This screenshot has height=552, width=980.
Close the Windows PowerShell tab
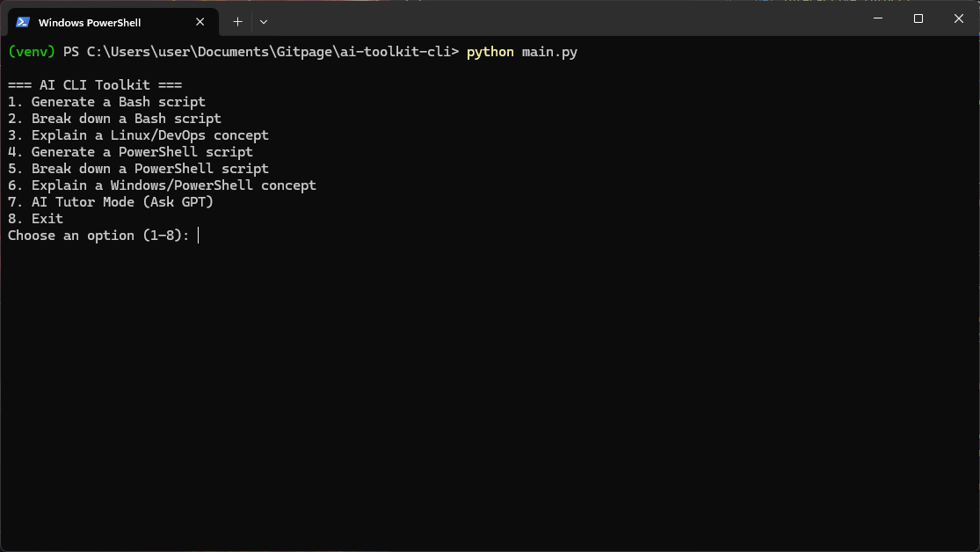tap(200, 22)
